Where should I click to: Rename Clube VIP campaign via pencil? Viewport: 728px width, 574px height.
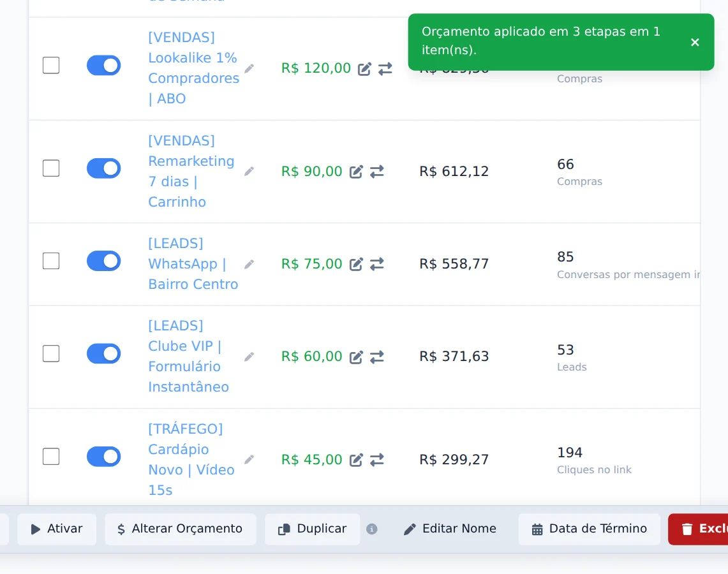point(249,357)
